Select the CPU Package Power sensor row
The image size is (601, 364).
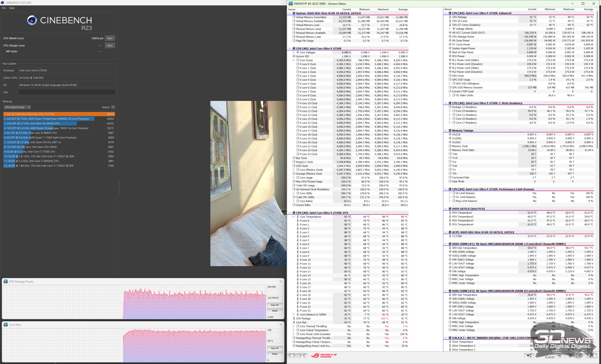point(520,37)
